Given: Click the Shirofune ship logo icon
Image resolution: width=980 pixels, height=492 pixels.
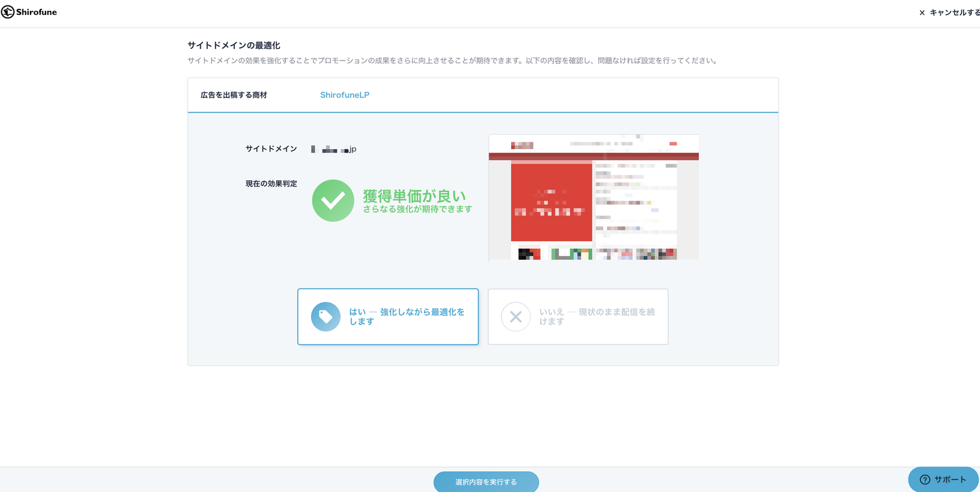Looking at the screenshot, I should pos(7,12).
